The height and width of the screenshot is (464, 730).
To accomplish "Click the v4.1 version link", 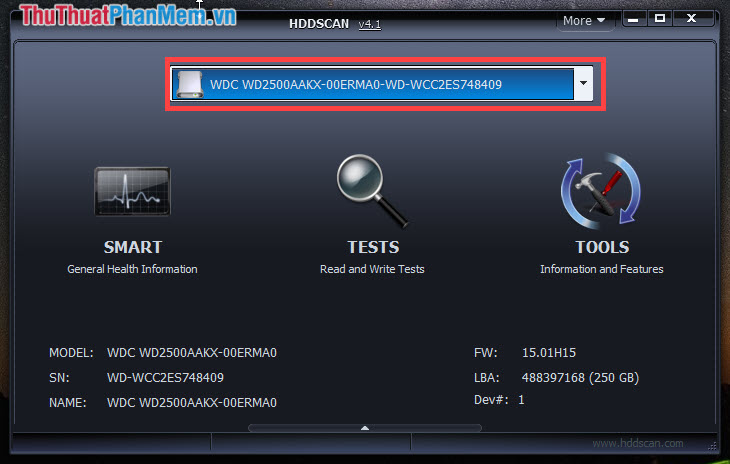I will click(370, 24).
